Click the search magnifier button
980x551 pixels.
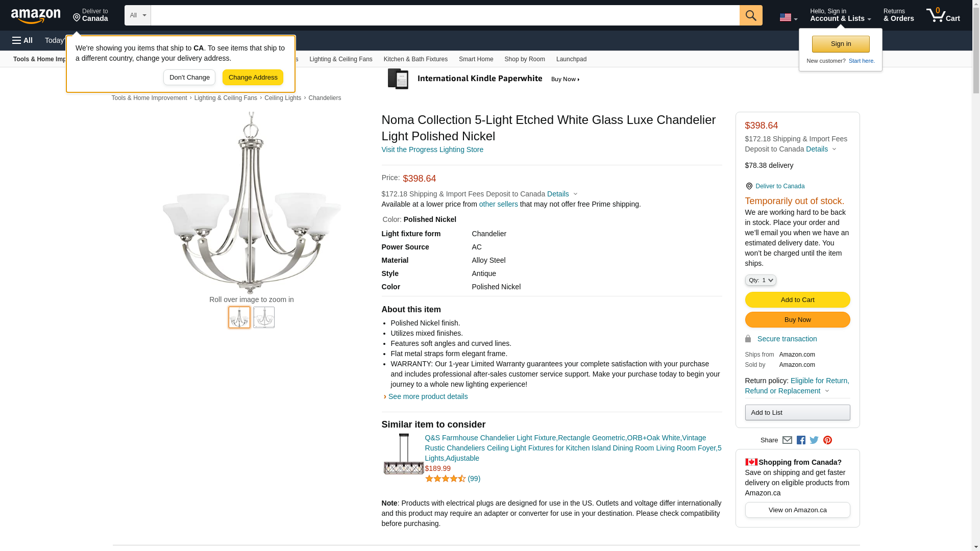tap(750, 15)
